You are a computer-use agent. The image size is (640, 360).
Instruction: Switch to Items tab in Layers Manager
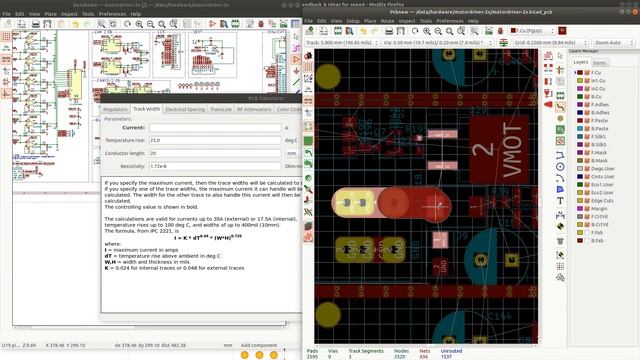(599, 62)
